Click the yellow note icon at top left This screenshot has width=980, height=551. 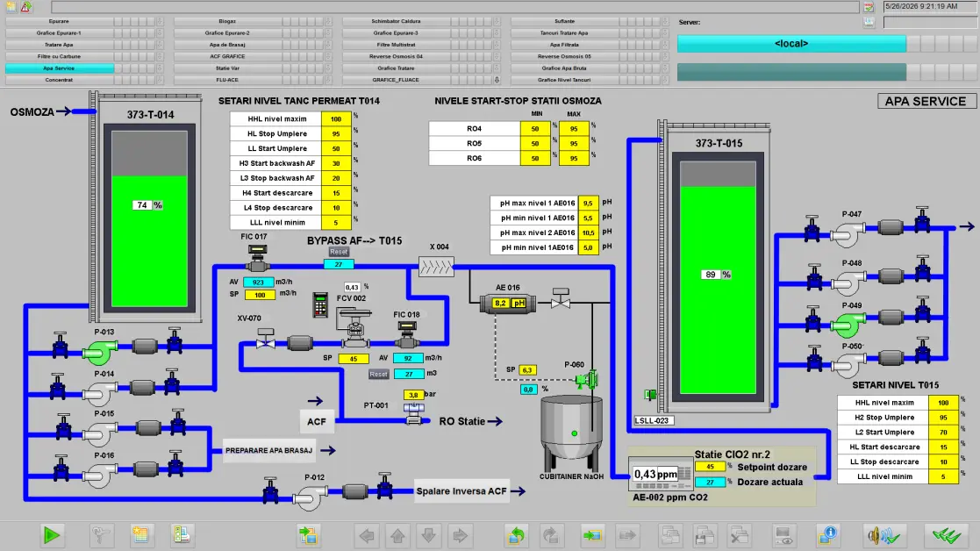pos(11,7)
